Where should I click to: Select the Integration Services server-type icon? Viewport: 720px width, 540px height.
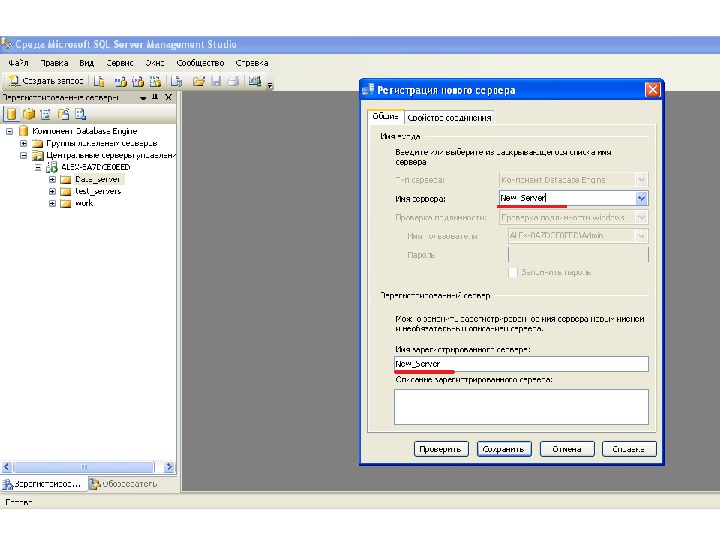click(80, 114)
